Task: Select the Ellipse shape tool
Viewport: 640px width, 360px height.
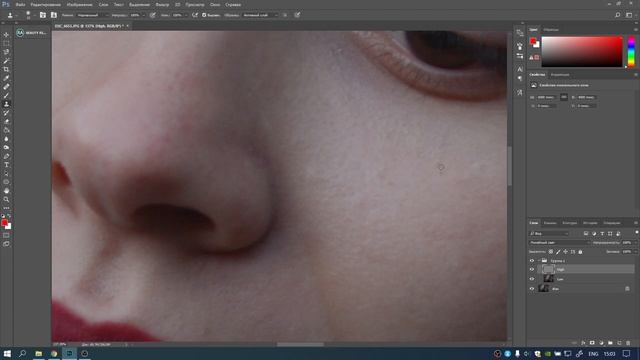Action: tap(6, 182)
